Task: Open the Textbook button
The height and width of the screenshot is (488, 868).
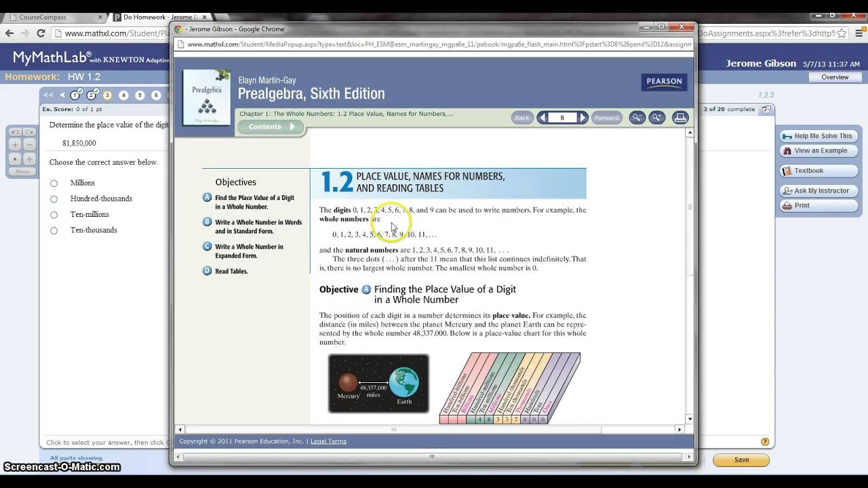Action: click(x=818, y=171)
